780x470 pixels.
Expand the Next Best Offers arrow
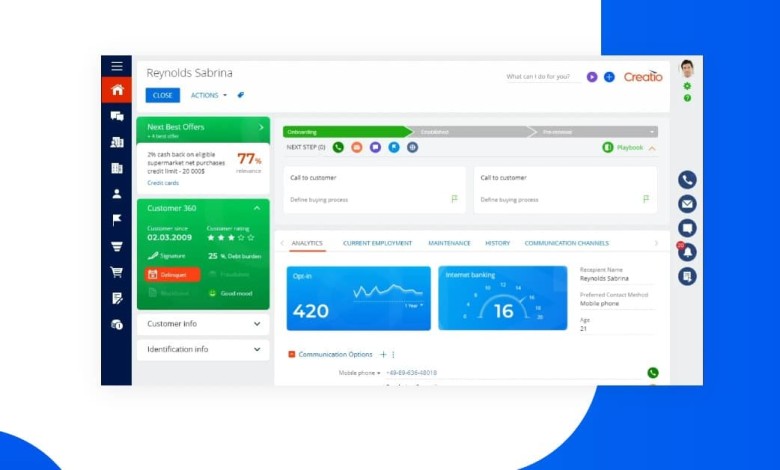[261, 127]
